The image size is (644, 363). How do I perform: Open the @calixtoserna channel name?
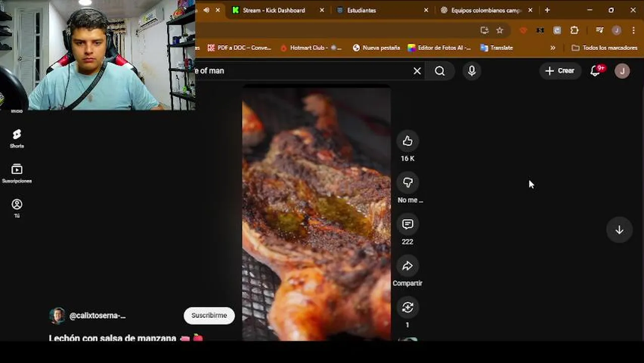pos(97,316)
